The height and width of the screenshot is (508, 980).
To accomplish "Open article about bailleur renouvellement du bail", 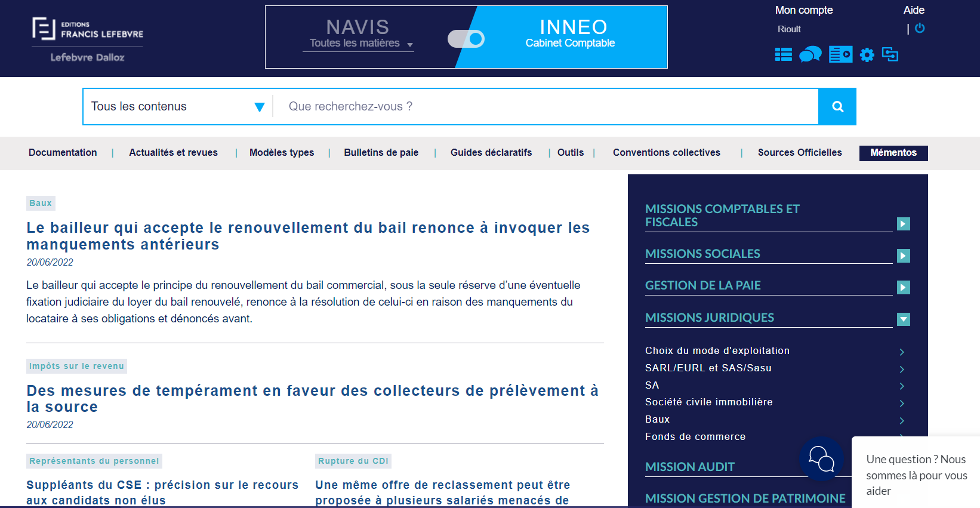I will pos(308,236).
